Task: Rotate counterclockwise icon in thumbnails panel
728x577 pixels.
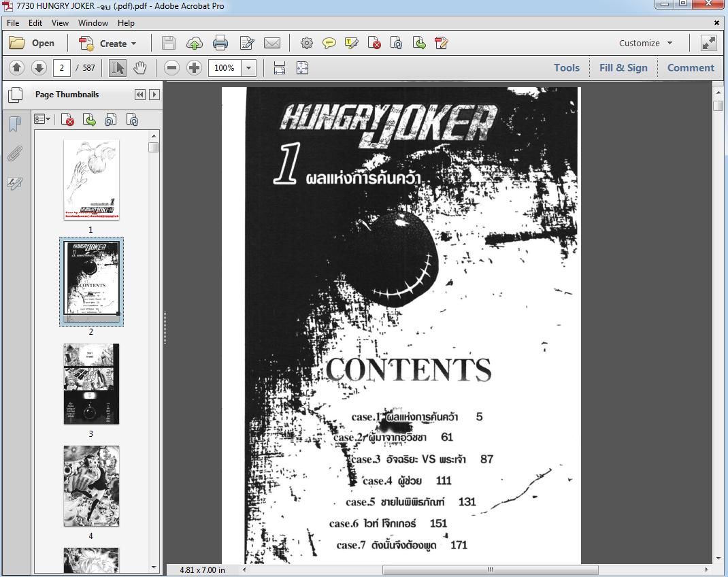Action: (110, 120)
